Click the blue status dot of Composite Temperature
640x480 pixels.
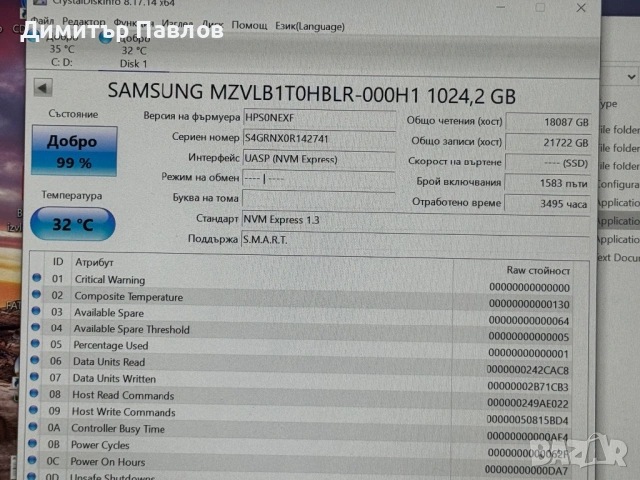pyautogui.click(x=36, y=294)
